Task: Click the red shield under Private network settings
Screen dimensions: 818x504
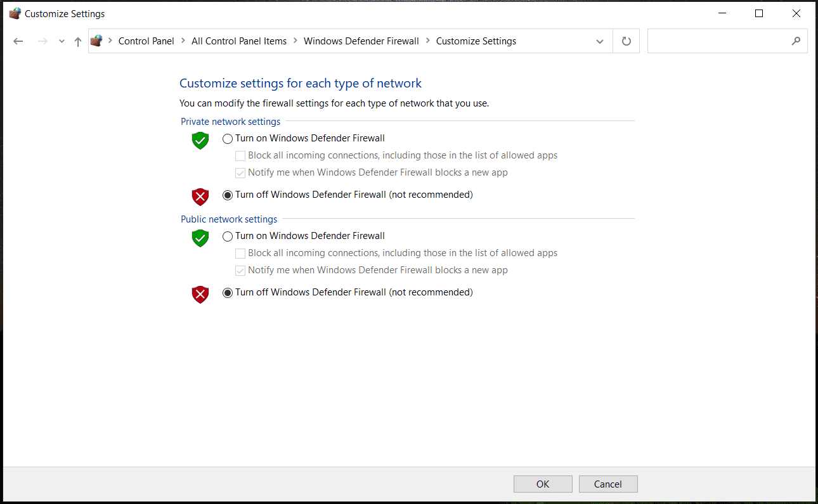Action: click(200, 197)
